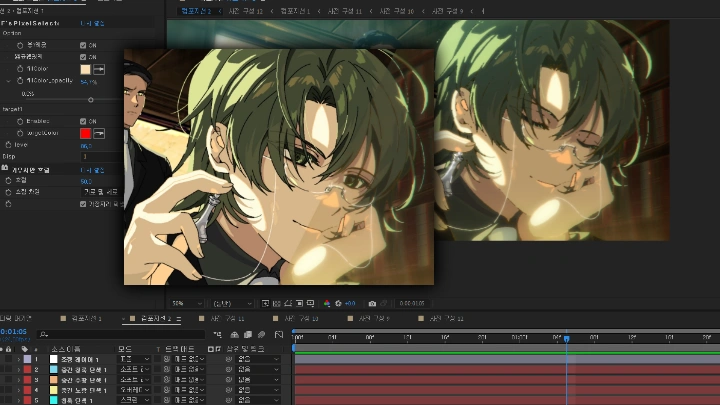Toggle lock switch for layer 4
This screenshot has width=720, height=405.
pyautogui.click(x=8, y=390)
